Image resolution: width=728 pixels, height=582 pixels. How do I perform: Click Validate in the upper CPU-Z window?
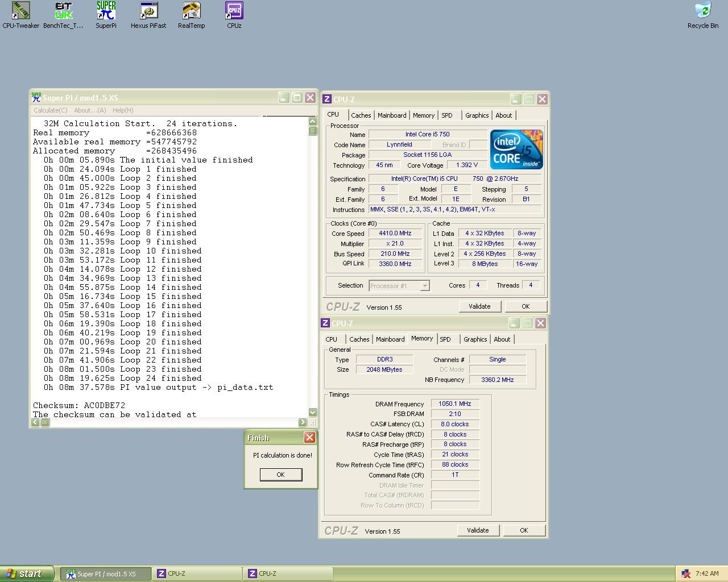pyautogui.click(x=479, y=306)
